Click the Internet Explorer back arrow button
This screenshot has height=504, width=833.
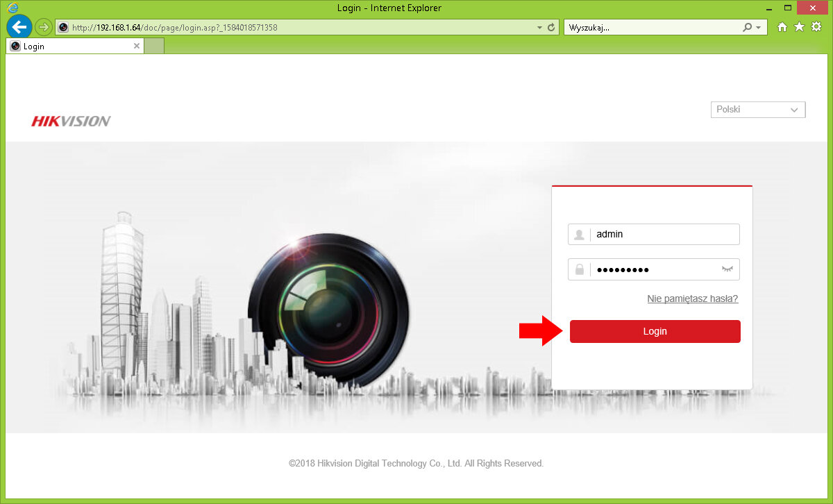[19, 27]
